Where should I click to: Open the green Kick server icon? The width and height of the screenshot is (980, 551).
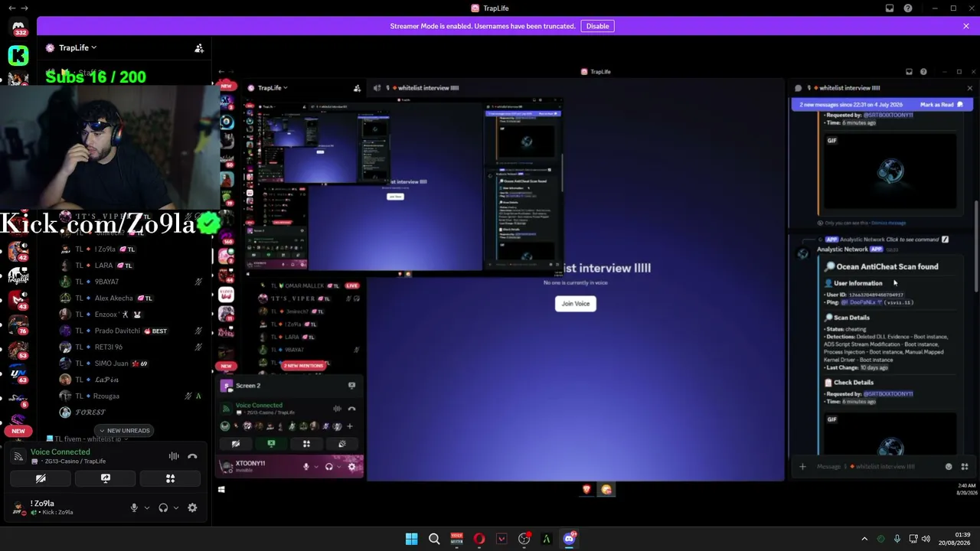pos(18,55)
